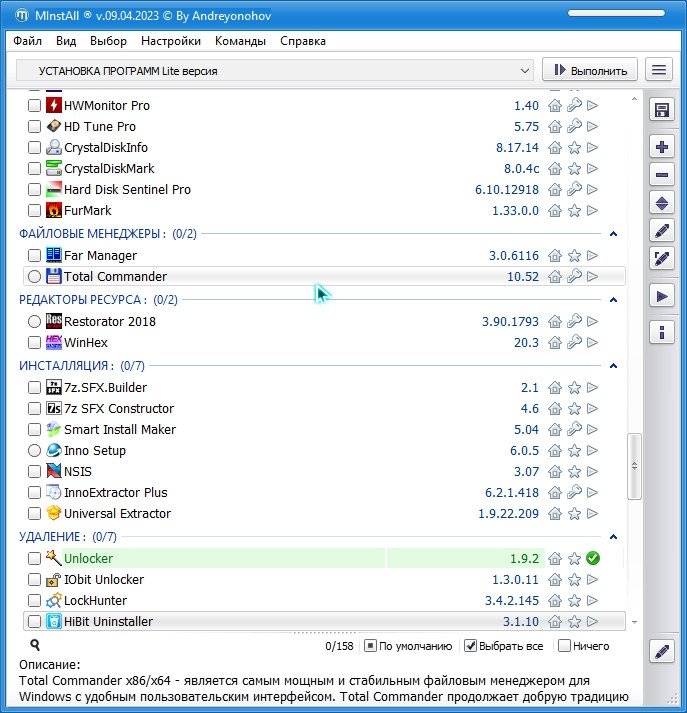The width and height of the screenshot is (687, 713).
Task: Click the home icon for InnoExtractor Plus
Action: point(555,492)
